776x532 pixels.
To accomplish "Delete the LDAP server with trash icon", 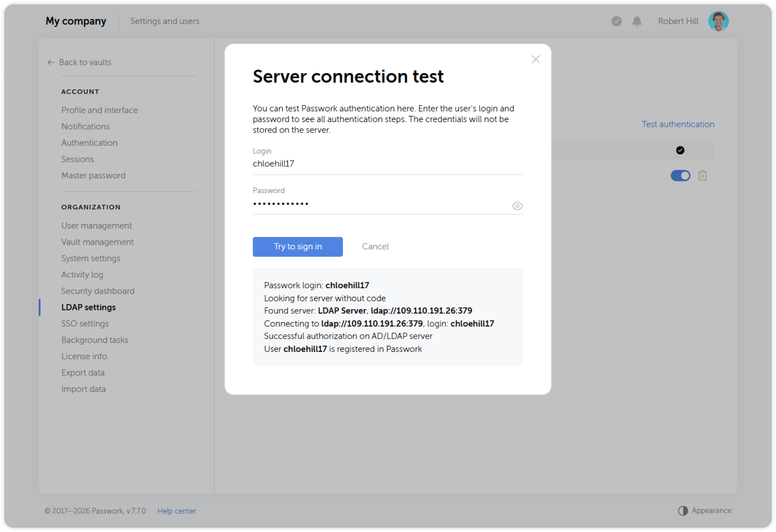I will tap(702, 176).
